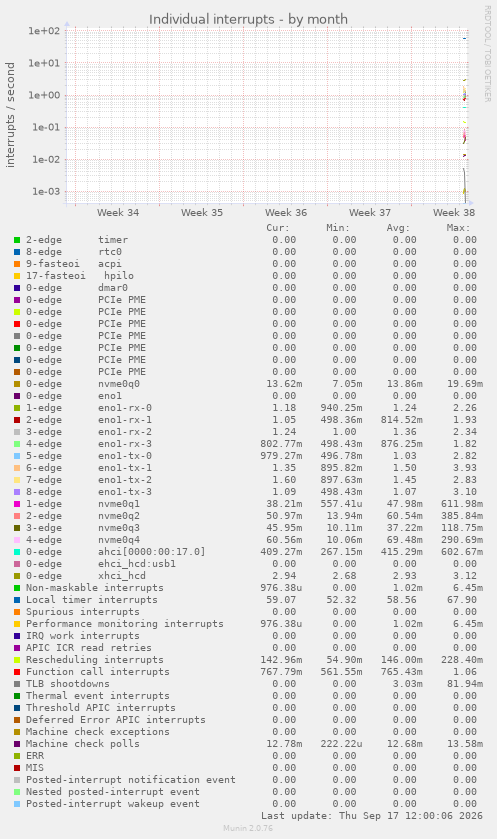Click the Week 36 axis label
Screen dimensions: 497x839
tap(286, 212)
